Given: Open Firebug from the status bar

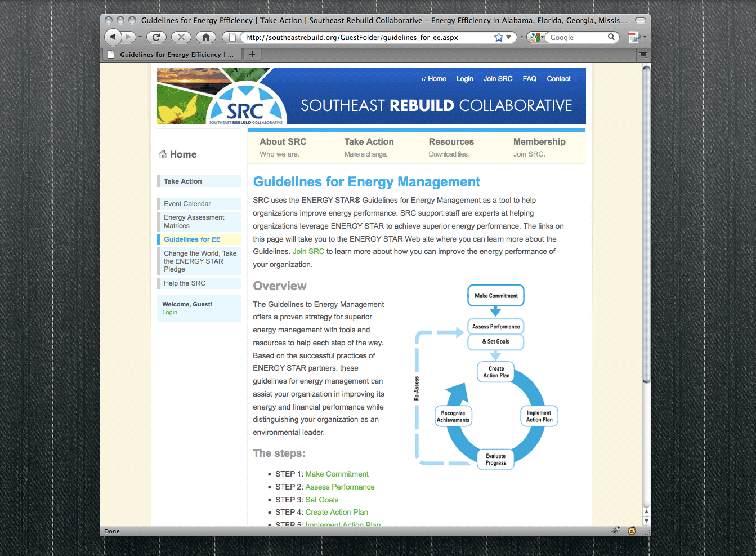Looking at the screenshot, I should coord(616,531).
